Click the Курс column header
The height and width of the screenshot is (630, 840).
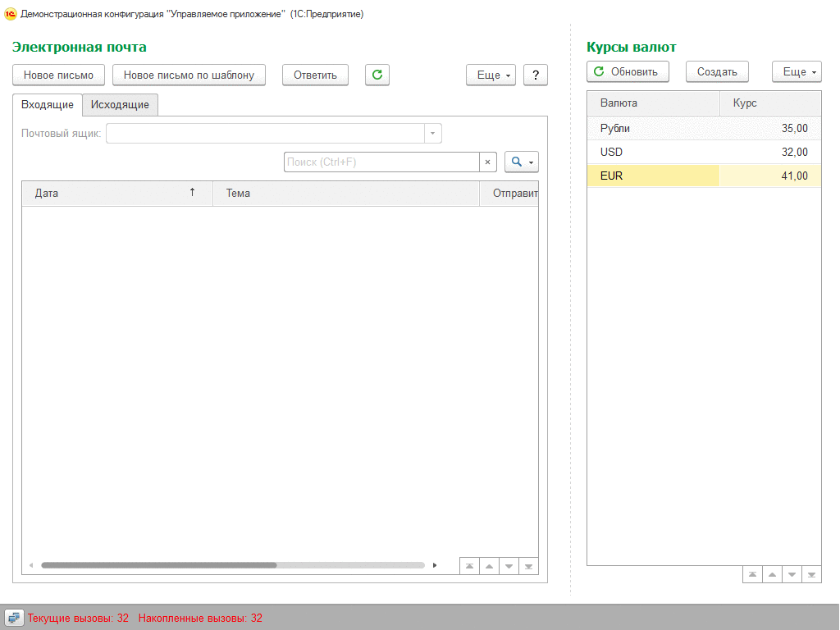pos(770,103)
